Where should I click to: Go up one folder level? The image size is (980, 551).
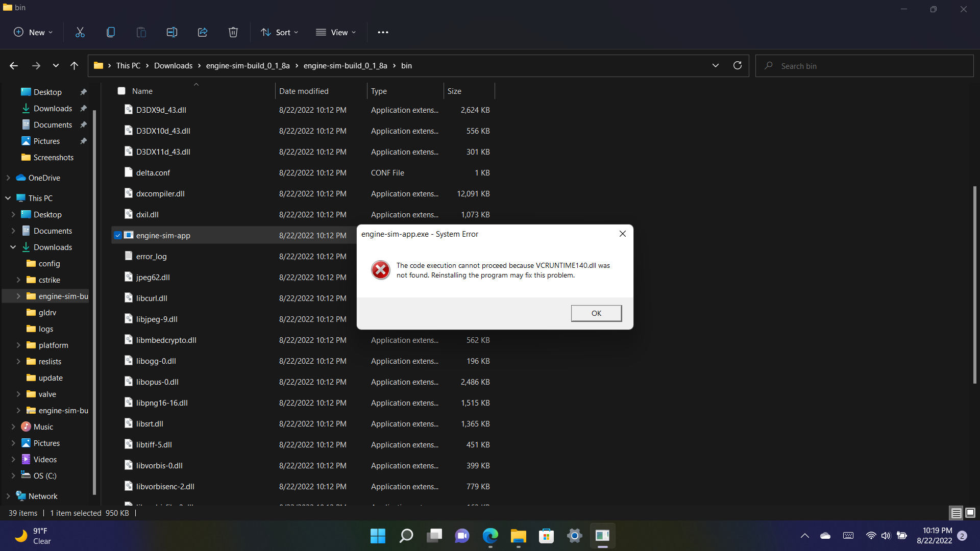[x=74, y=65]
